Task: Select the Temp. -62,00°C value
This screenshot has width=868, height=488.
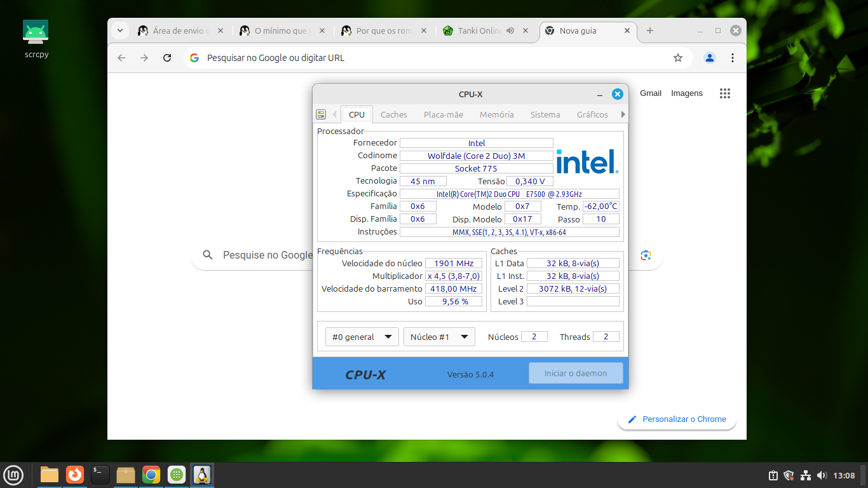Action: pyautogui.click(x=601, y=207)
